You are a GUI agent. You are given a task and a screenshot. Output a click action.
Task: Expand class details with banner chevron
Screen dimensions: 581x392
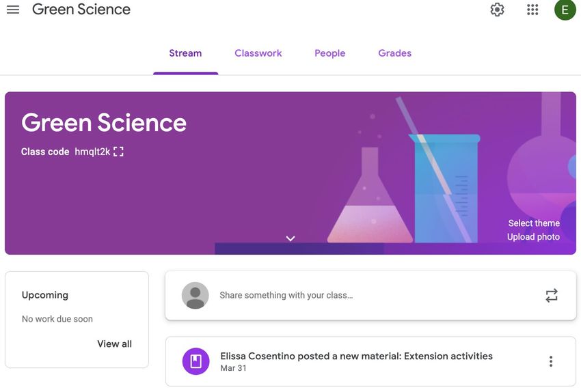[x=290, y=238]
